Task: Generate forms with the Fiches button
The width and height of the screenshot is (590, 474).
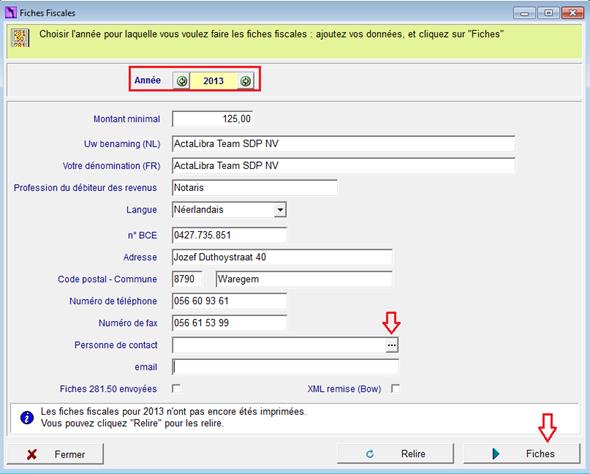Action: pyautogui.click(x=522, y=454)
